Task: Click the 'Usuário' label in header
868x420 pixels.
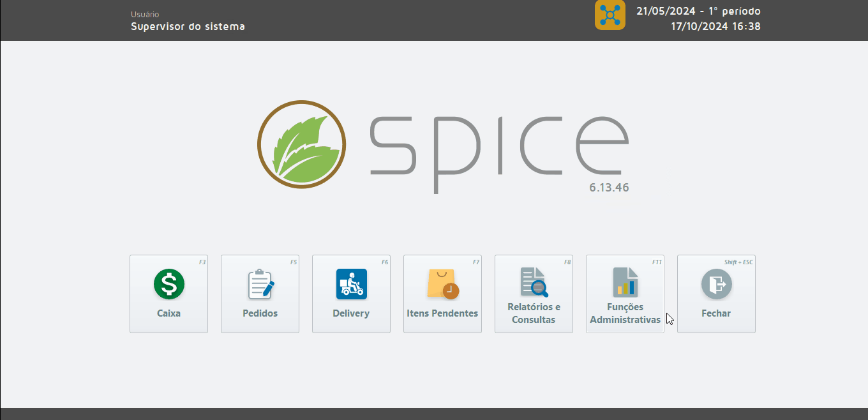Action: 145,14
